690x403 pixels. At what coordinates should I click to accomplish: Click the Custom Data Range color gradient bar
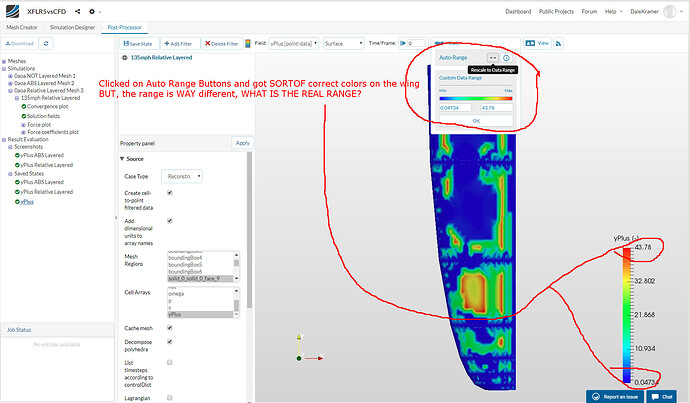click(x=475, y=98)
